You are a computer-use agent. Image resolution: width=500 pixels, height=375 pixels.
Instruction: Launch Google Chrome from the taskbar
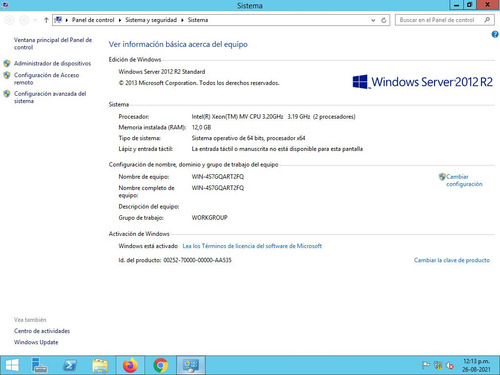click(x=161, y=365)
